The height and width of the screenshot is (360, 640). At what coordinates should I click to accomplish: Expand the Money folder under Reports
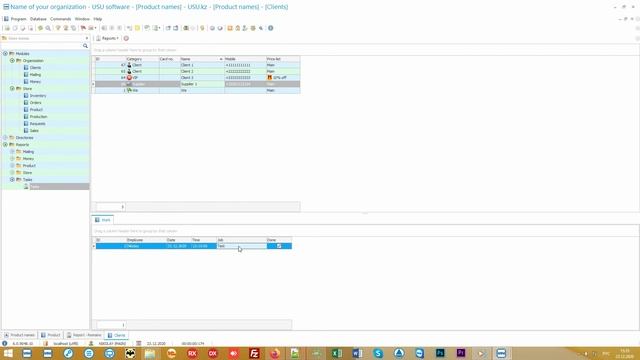coord(12,158)
